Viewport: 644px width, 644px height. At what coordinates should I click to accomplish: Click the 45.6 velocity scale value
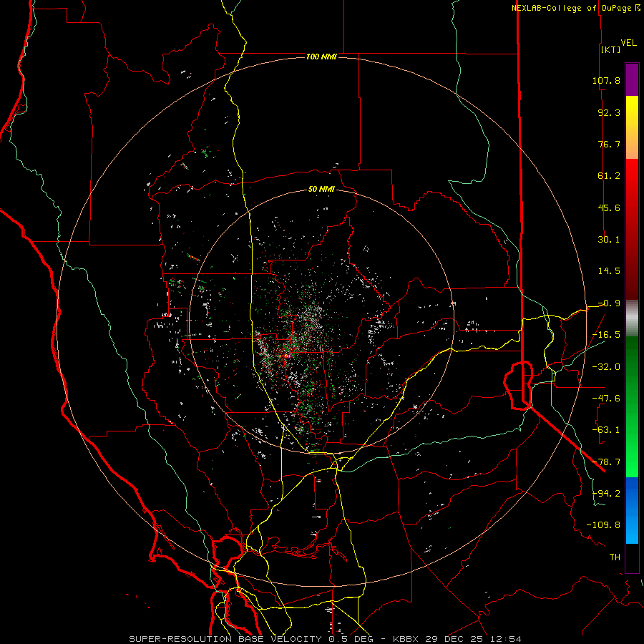click(609, 208)
